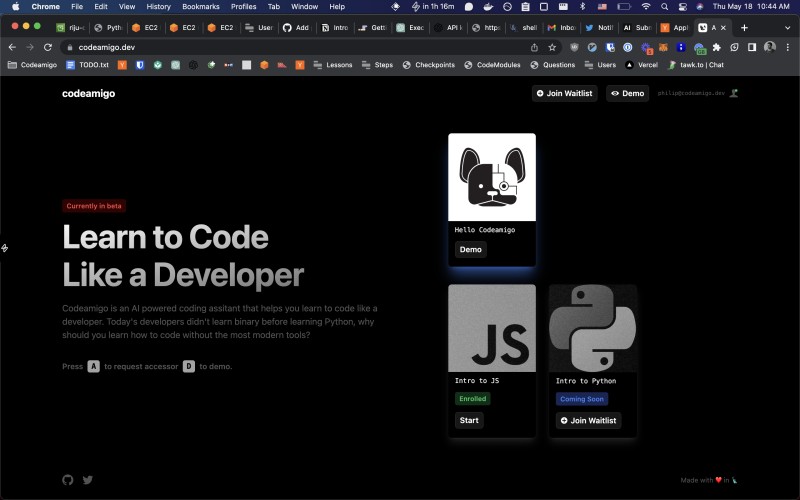Click the Join Waitlist button in header
800x500 pixels.
click(x=565, y=93)
